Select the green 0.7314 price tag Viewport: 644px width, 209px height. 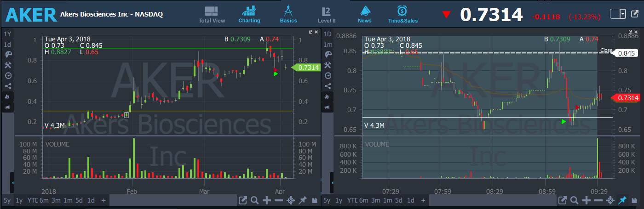pyautogui.click(x=306, y=68)
